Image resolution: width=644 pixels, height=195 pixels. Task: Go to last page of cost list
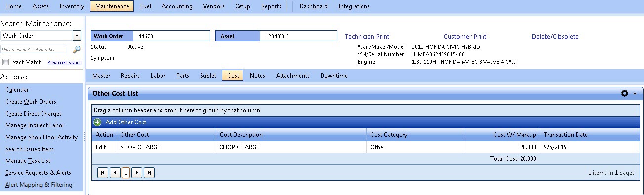149,173
